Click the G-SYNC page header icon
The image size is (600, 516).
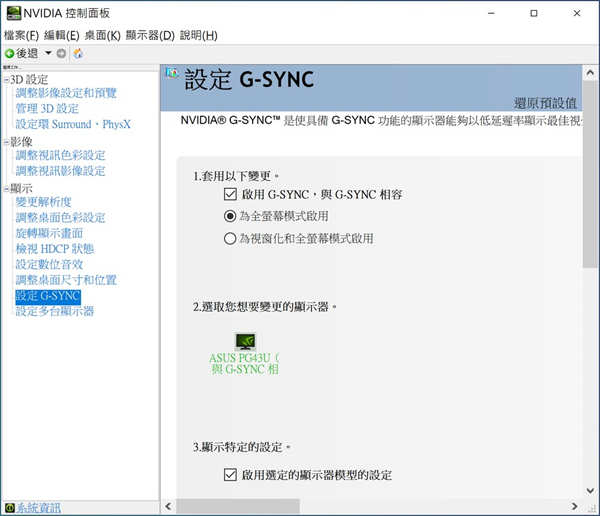point(172,72)
